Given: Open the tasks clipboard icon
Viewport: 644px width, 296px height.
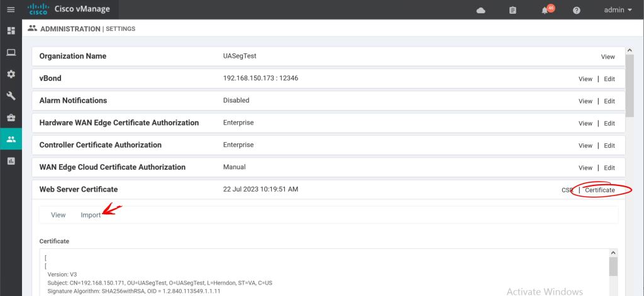Looking at the screenshot, I should coord(513,10).
